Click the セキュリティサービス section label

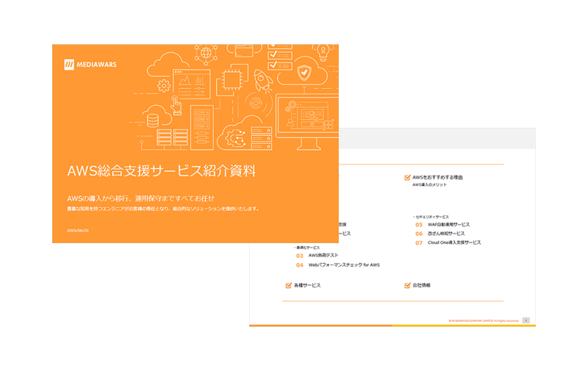point(431,217)
